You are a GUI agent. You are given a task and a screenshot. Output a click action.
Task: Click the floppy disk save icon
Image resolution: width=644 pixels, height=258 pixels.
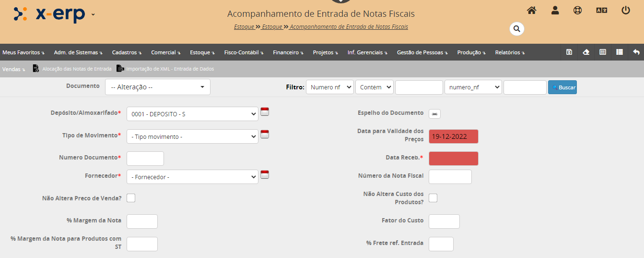[x=569, y=52]
